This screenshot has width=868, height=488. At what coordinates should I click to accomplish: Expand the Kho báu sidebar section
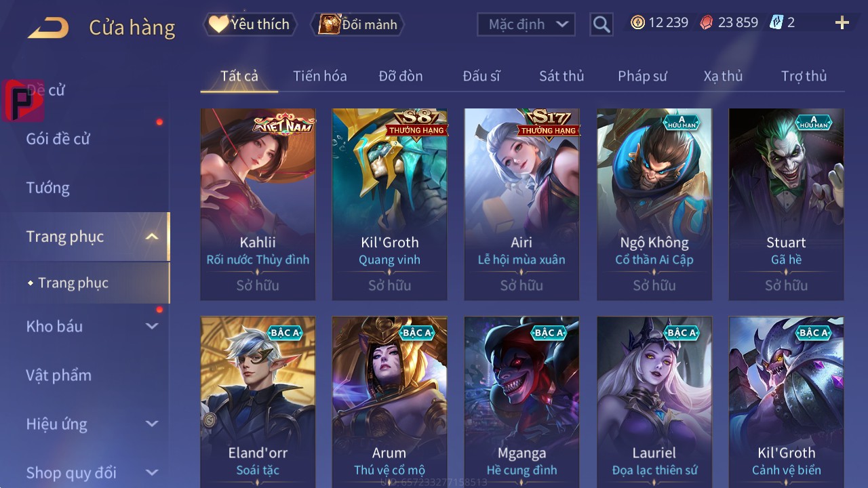pyautogui.click(x=152, y=326)
